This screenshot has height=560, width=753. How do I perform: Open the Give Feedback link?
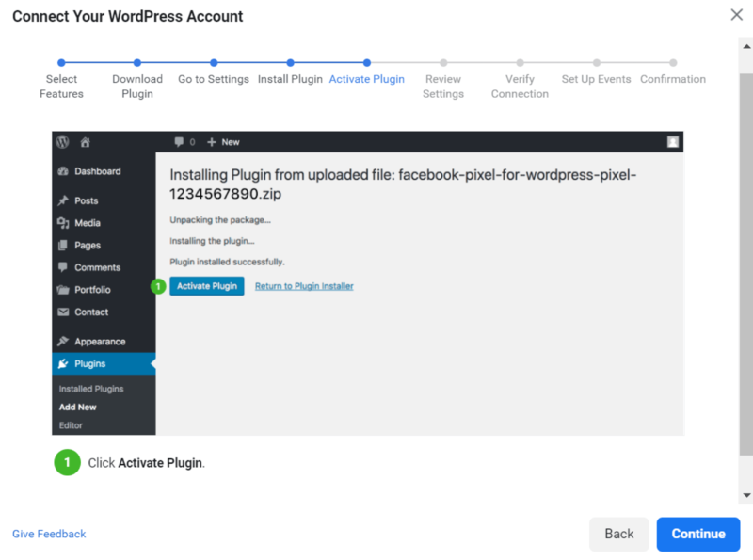point(49,534)
